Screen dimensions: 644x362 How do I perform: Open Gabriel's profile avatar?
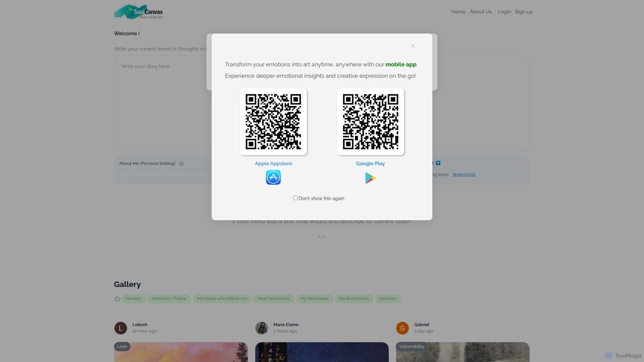(403, 328)
